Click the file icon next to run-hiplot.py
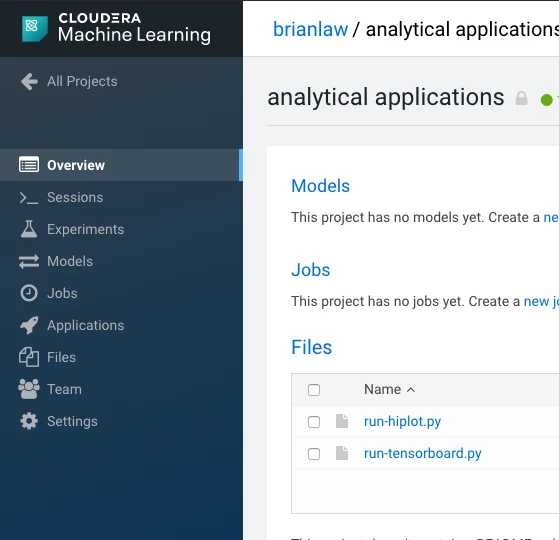 [x=342, y=421]
